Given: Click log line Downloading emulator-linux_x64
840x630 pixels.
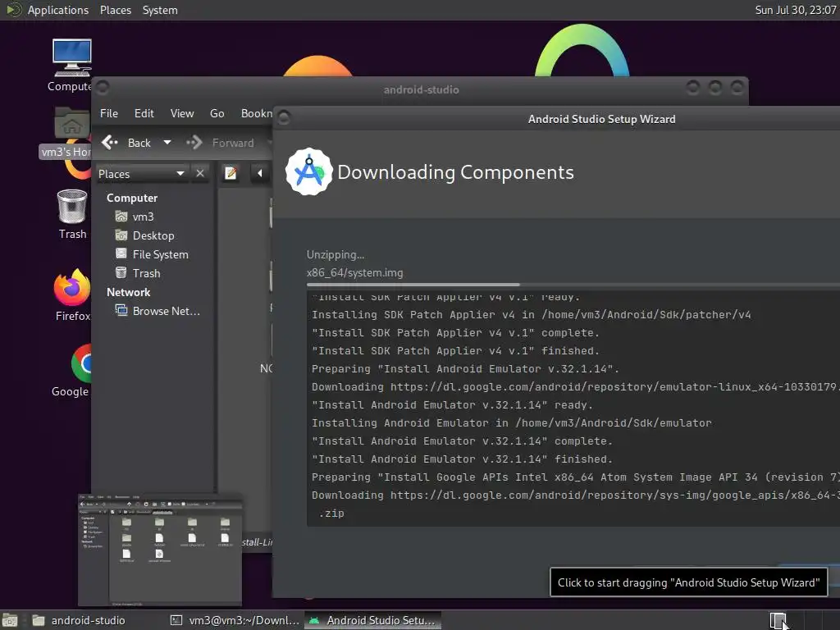Looking at the screenshot, I should 575,387.
